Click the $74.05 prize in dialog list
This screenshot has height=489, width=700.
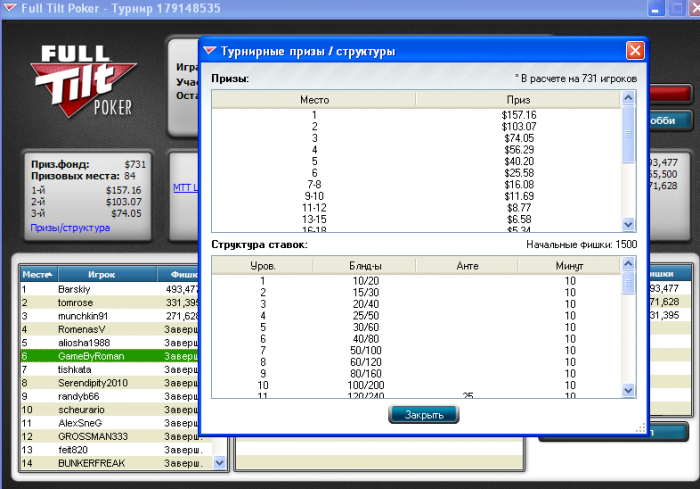(519, 138)
